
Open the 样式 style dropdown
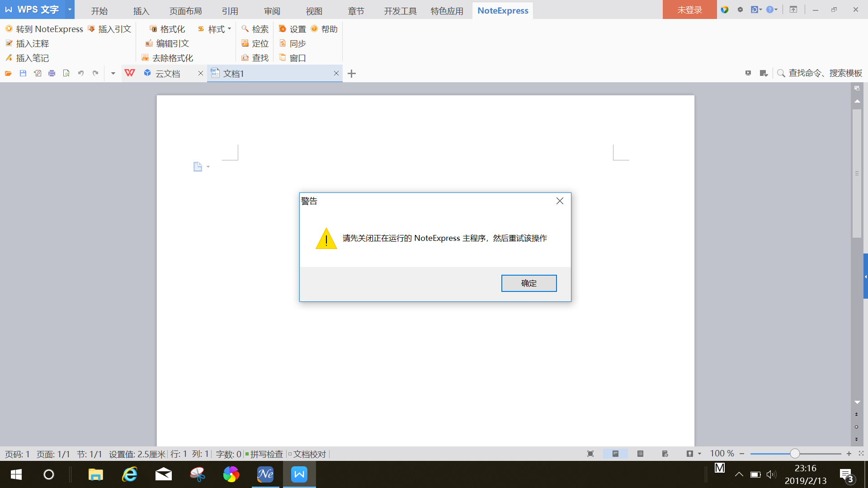(x=214, y=29)
